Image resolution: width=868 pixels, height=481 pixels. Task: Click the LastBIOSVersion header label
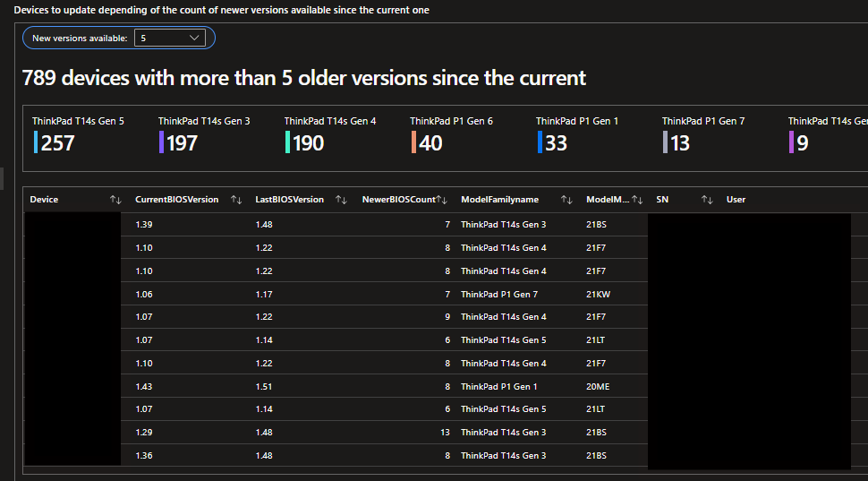pyautogui.click(x=290, y=200)
